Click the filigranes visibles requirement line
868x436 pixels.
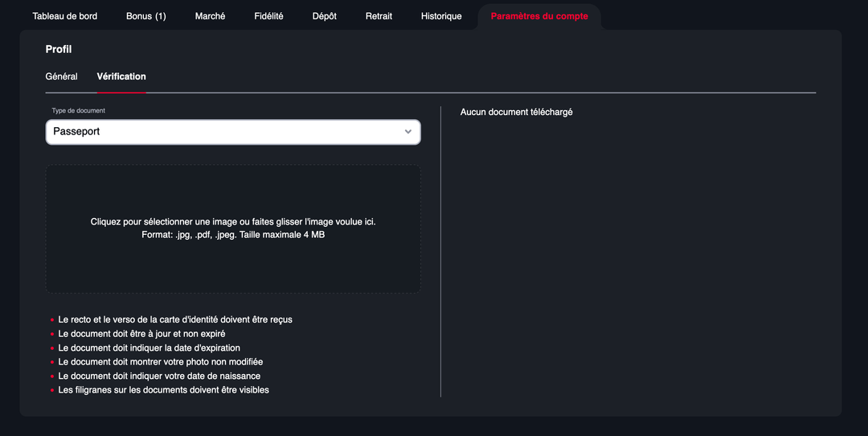point(163,390)
